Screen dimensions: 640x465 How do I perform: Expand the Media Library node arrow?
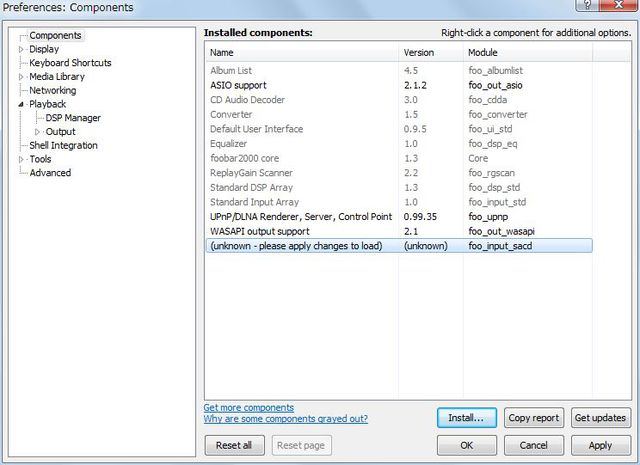click(21, 77)
